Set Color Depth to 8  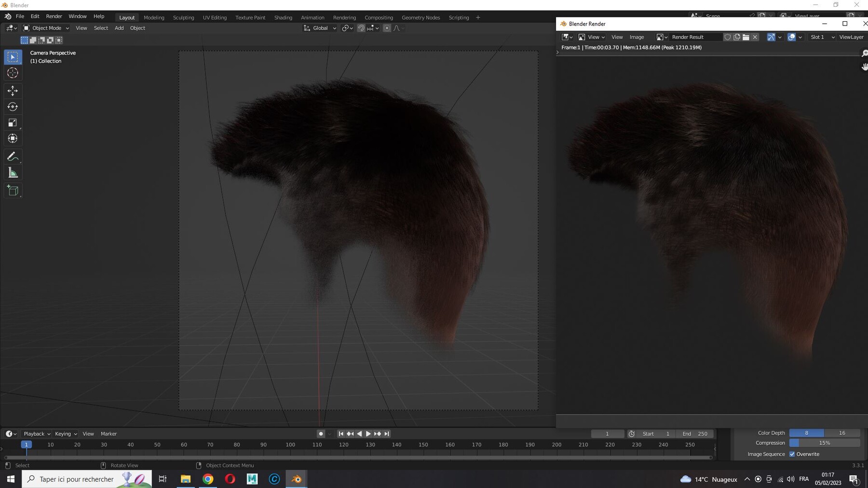807,433
